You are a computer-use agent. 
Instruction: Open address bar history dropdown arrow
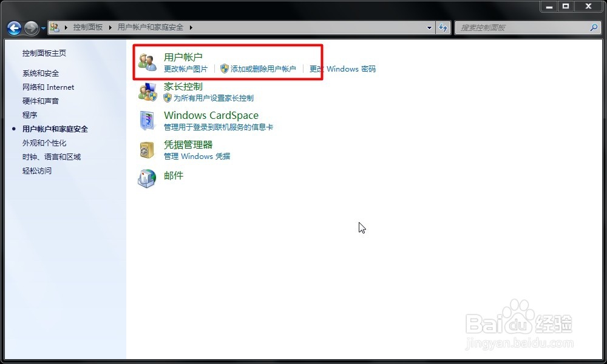(429, 28)
